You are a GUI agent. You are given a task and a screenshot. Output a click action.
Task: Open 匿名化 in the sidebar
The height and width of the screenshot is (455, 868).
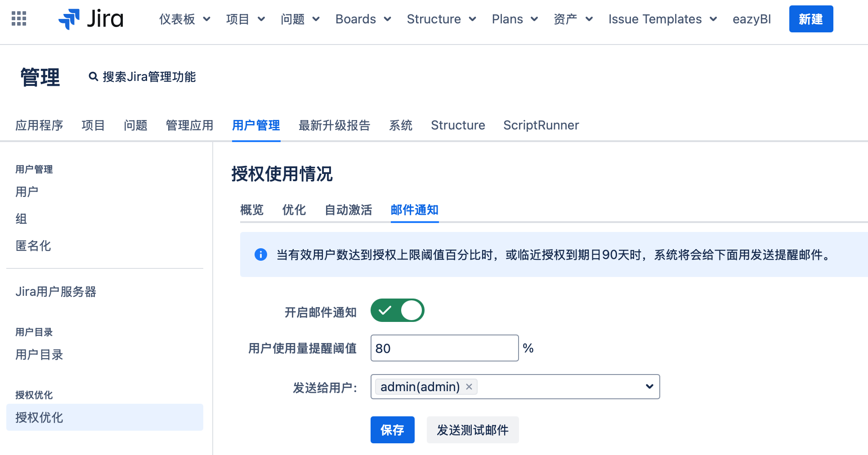click(33, 246)
